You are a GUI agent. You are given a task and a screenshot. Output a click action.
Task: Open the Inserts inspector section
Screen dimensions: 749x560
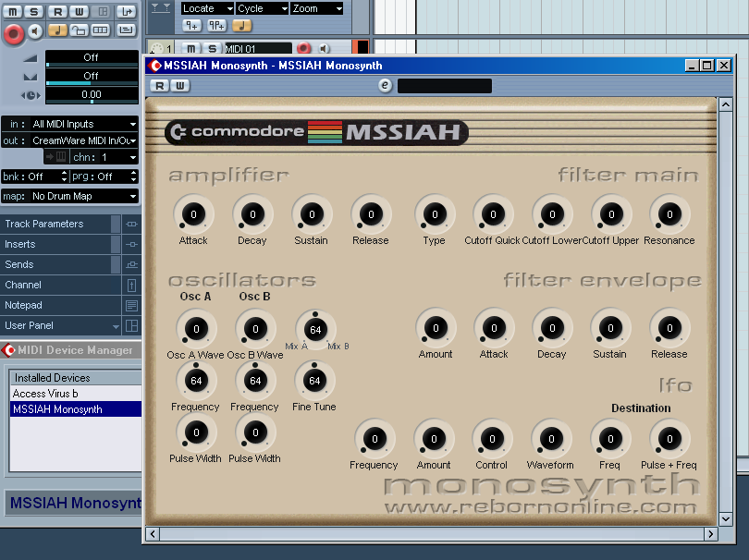click(55, 244)
